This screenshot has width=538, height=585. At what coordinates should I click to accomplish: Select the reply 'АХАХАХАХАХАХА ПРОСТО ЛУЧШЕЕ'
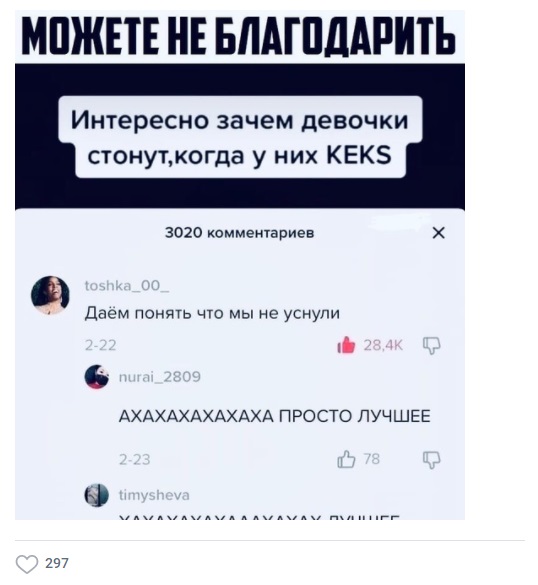coord(275,416)
